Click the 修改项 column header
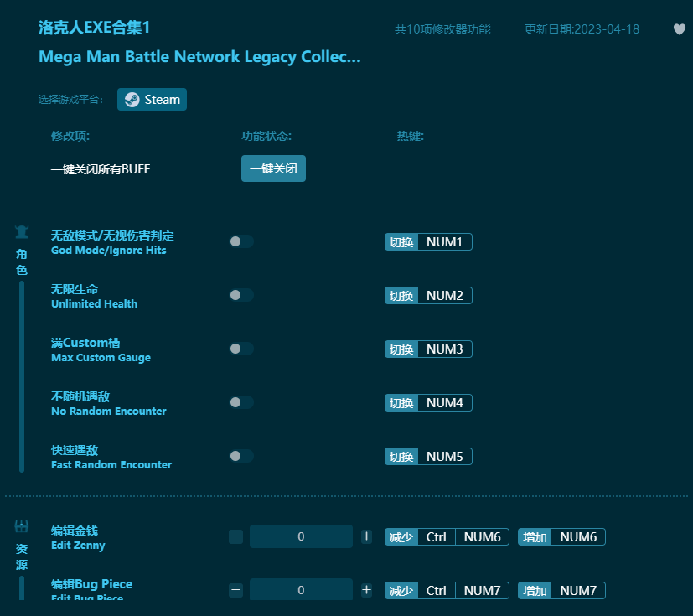The height and width of the screenshot is (616, 693). pos(70,136)
